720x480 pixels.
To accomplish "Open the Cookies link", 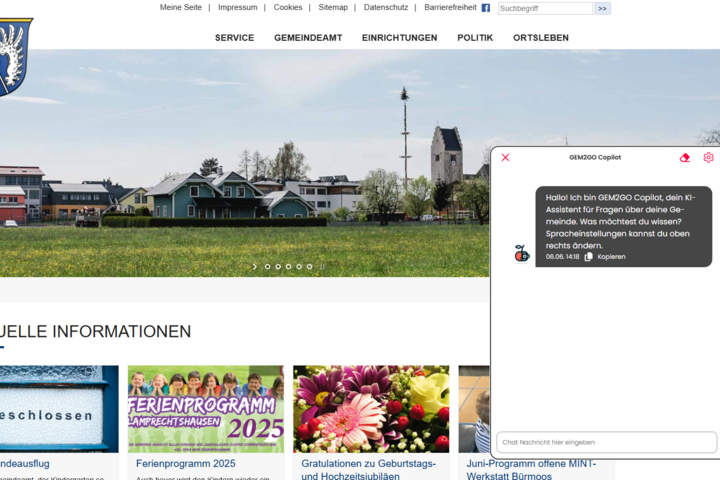I will (288, 7).
